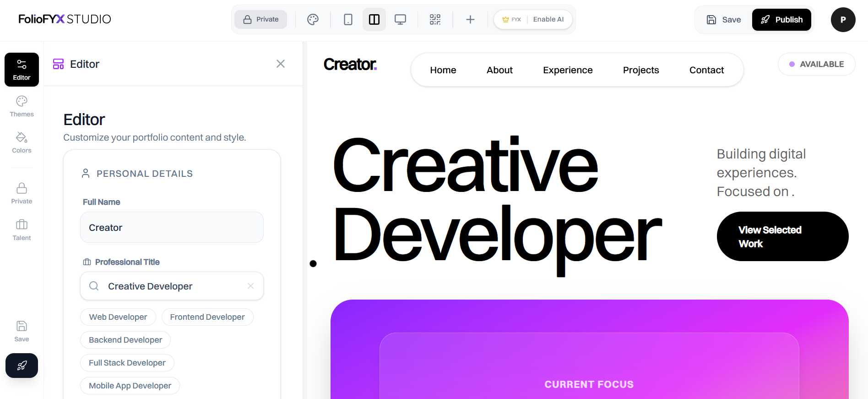Open Projects in preview nav
868x399 pixels.
(641, 70)
